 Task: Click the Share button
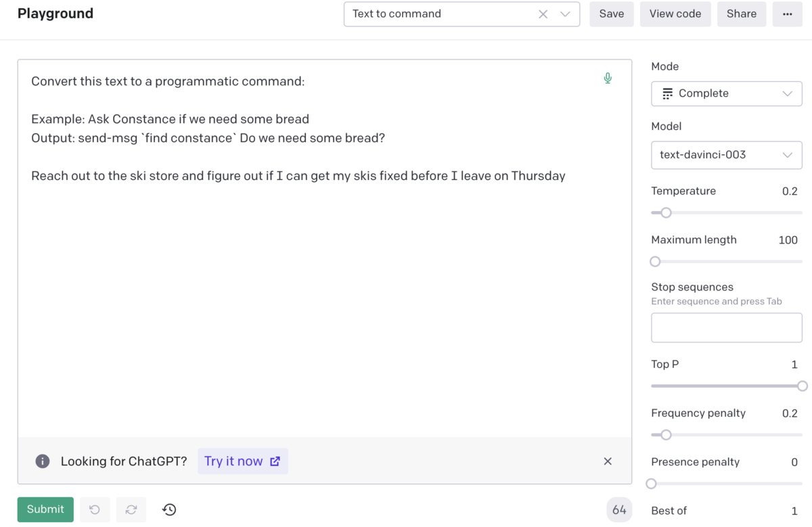click(742, 14)
